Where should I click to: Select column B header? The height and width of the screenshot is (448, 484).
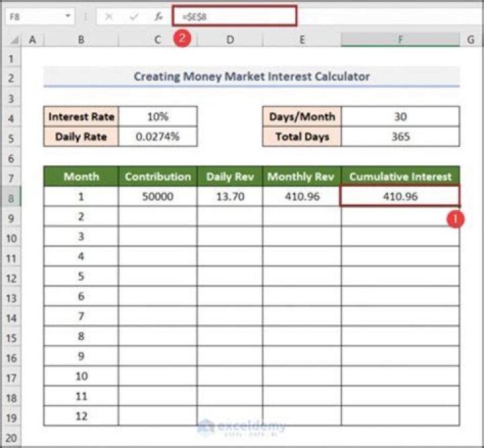pyautogui.click(x=81, y=40)
